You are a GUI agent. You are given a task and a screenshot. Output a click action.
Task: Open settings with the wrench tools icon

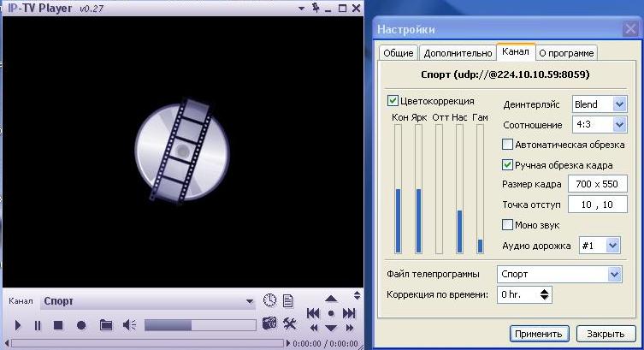point(289,323)
